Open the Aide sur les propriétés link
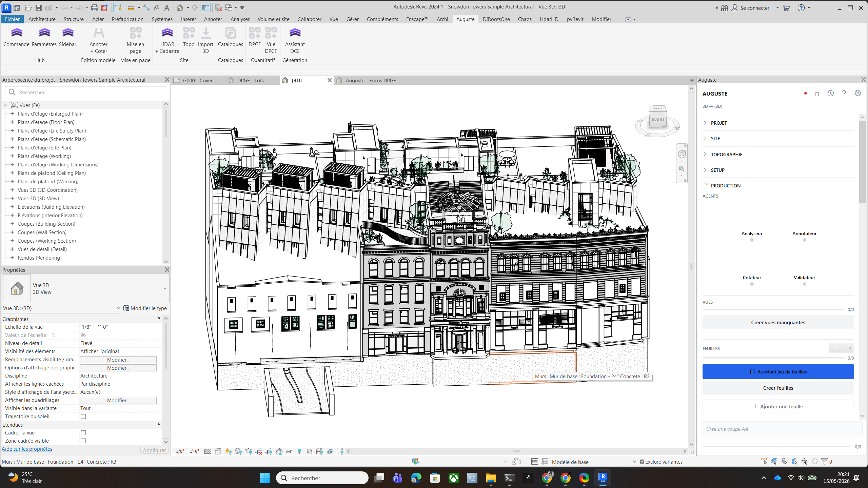 click(x=27, y=449)
